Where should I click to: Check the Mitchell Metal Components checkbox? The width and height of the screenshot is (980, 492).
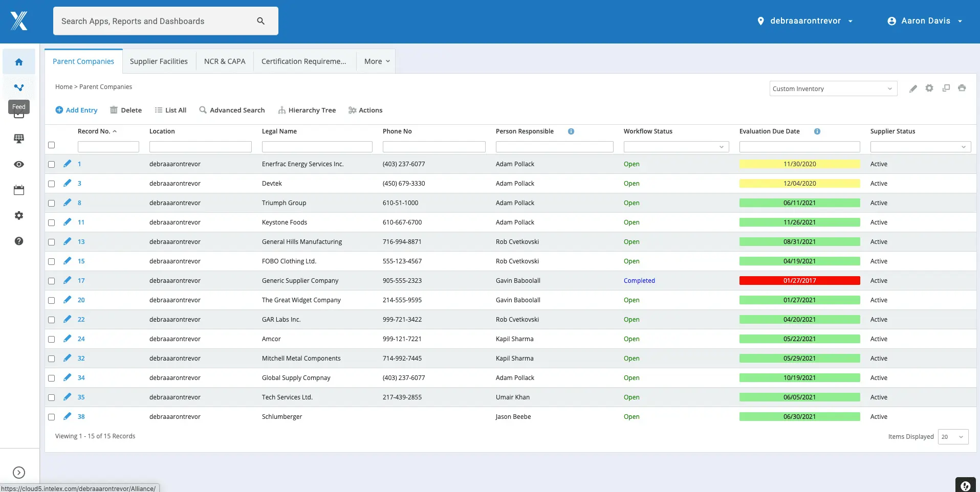pos(51,359)
